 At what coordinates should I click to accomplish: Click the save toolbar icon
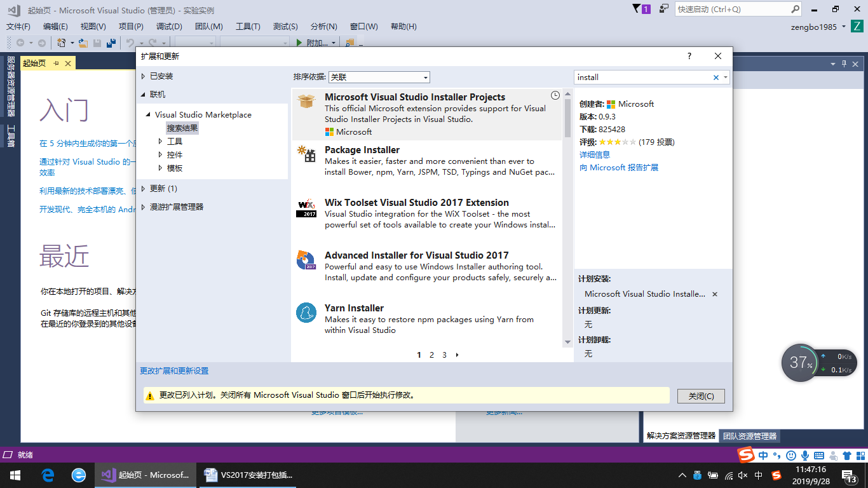click(x=97, y=43)
